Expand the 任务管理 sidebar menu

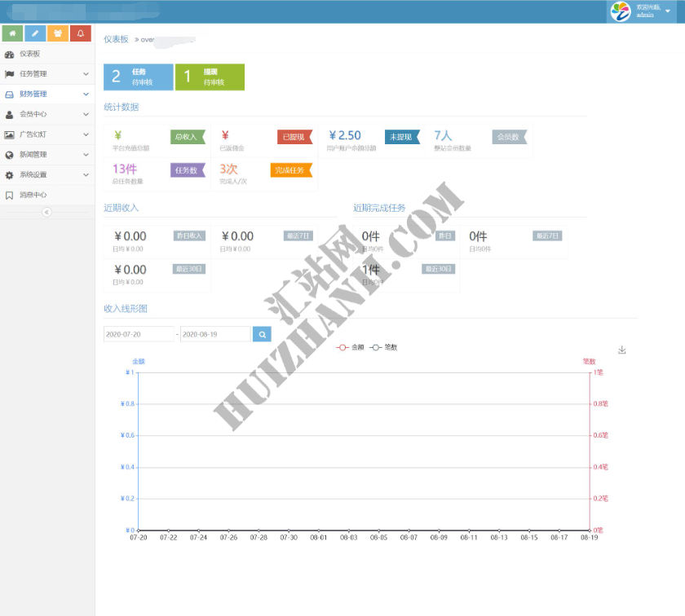point(47,74)
